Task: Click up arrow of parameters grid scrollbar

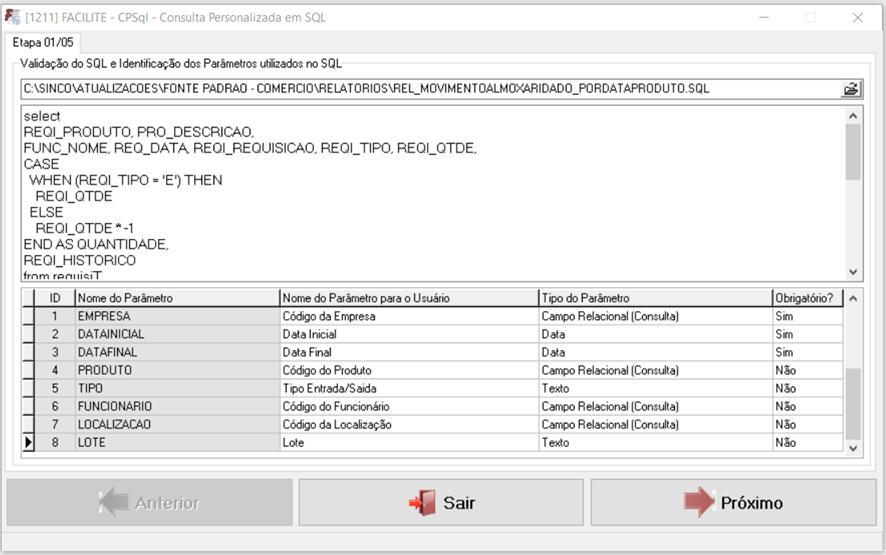Action: 853,298
